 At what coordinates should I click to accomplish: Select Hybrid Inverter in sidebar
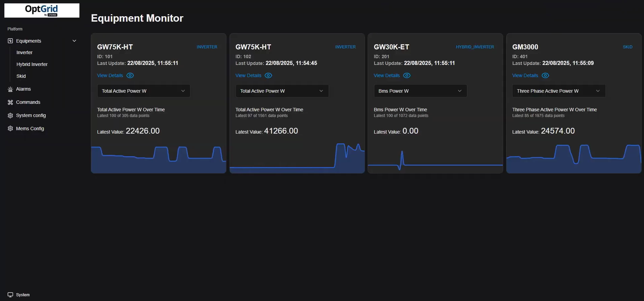pyautogui.click(x=32, y=64)
